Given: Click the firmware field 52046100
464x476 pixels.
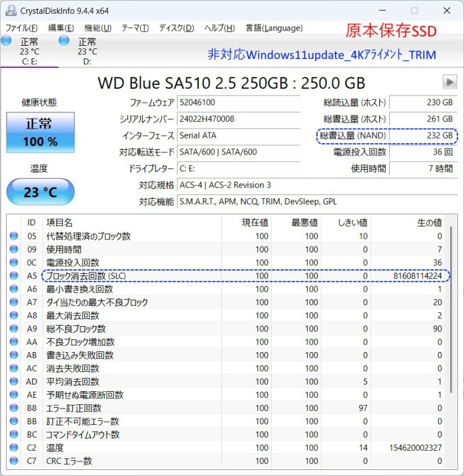Looking at the screenshot, I should click(x=239, y=103).
